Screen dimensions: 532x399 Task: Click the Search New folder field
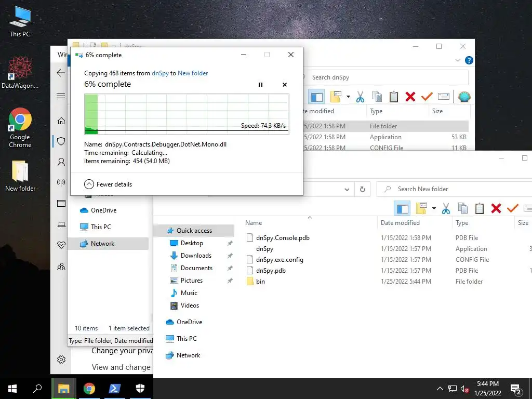454,189
